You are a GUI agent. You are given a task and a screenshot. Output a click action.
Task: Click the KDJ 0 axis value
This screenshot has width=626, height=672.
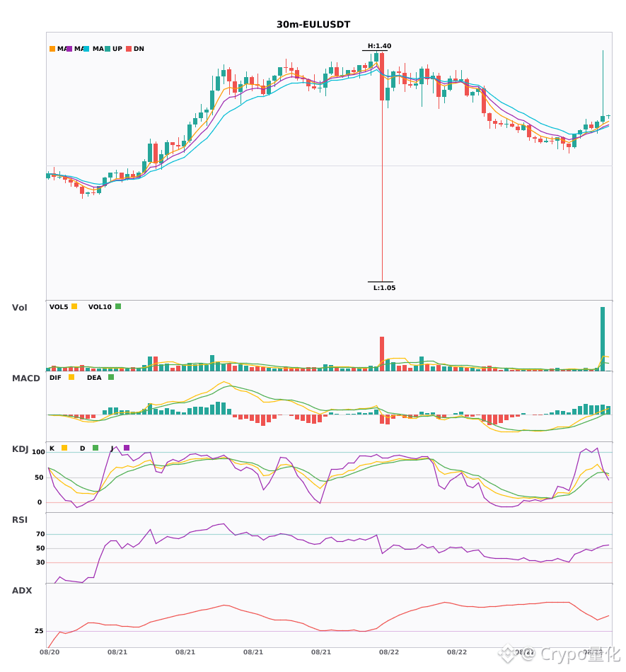[40, 502]
